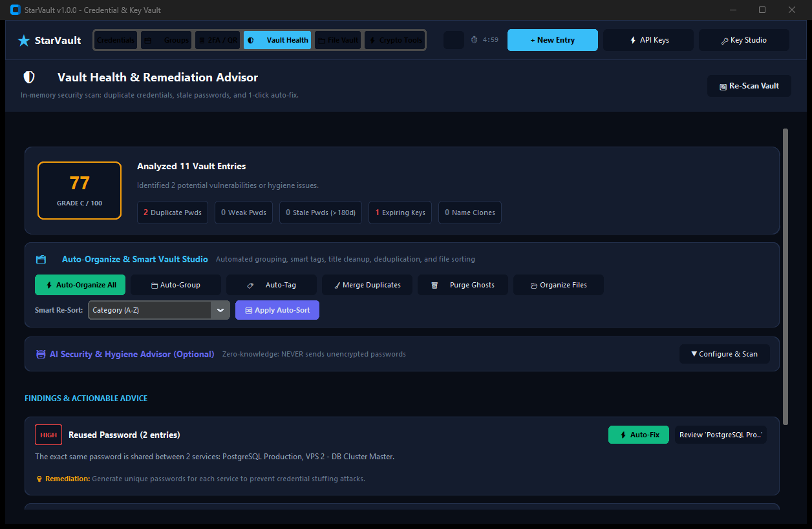Screen dimensions: 812x529
Task: Run Auto-Organize All
Action: pos(80,285)
